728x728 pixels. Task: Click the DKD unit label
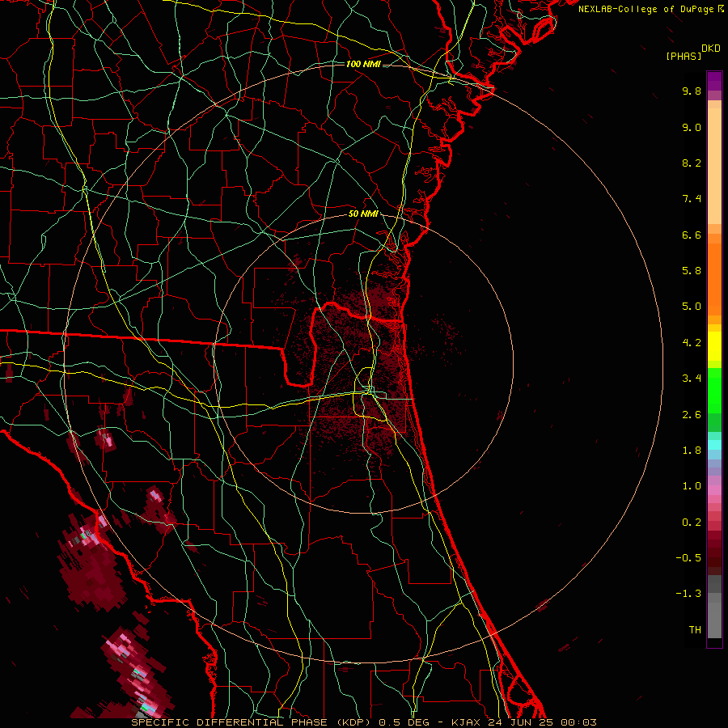coord(711,49)
